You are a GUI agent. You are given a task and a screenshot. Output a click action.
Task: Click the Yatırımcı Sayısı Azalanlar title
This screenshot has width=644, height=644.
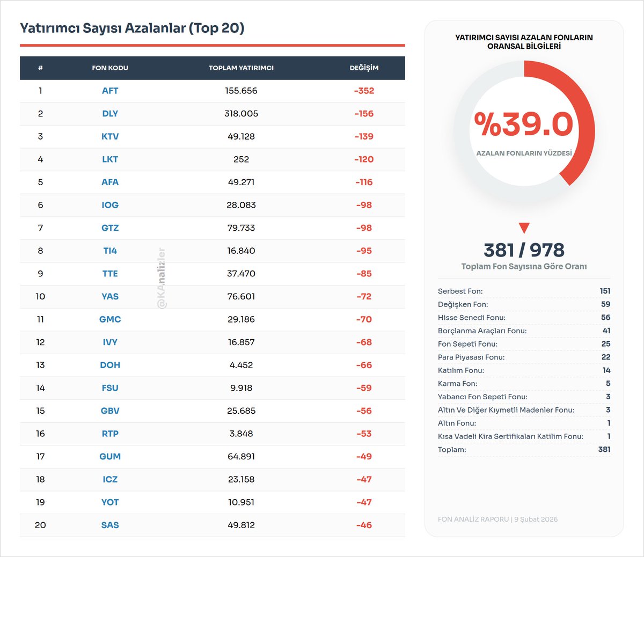[132, 28]
